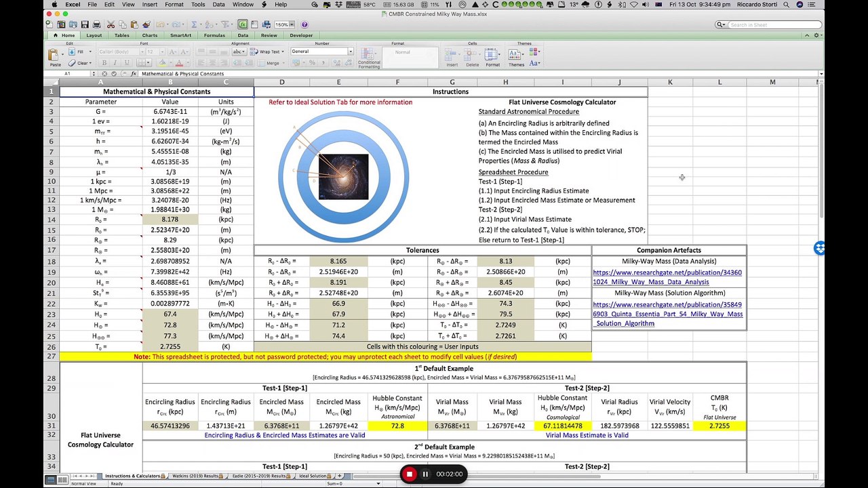This screenshot has height=488, width=868.
Task: Click the Undo arrow icon
Action: [x=160, y=24]
